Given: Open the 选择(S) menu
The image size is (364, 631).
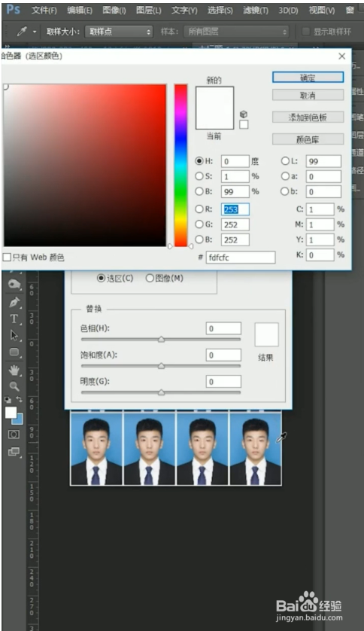Looking at the screenshot, I should tap(220, 10).
